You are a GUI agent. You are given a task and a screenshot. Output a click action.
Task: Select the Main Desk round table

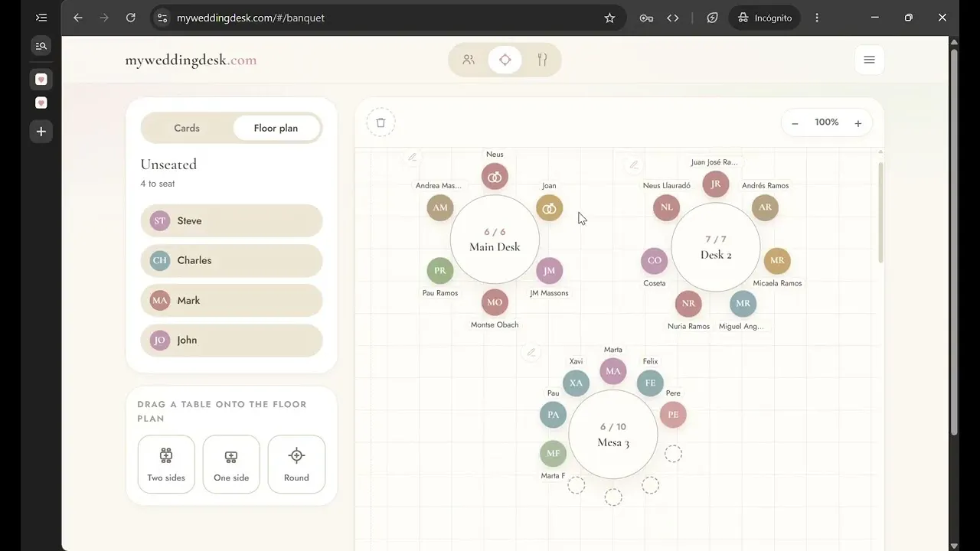click(495, 240)
